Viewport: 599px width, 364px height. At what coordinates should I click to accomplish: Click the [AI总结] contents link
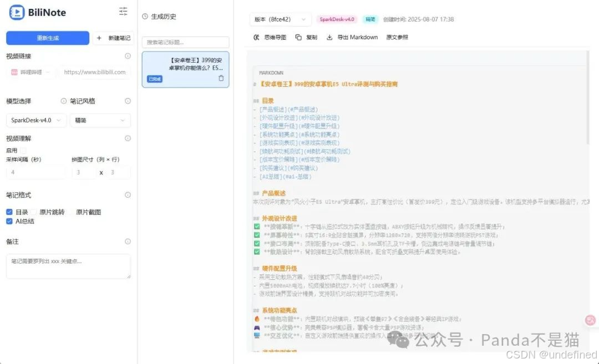click(286, 177)
